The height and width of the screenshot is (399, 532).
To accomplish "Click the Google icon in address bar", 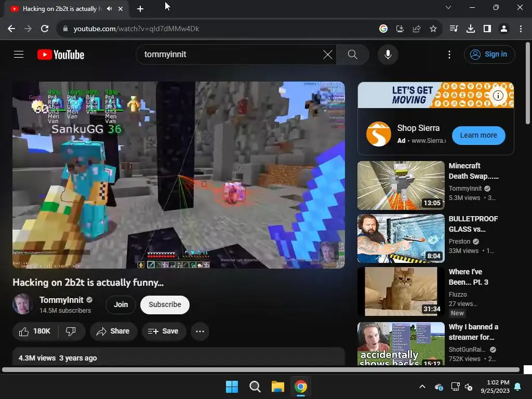I will tap(383, 29).
